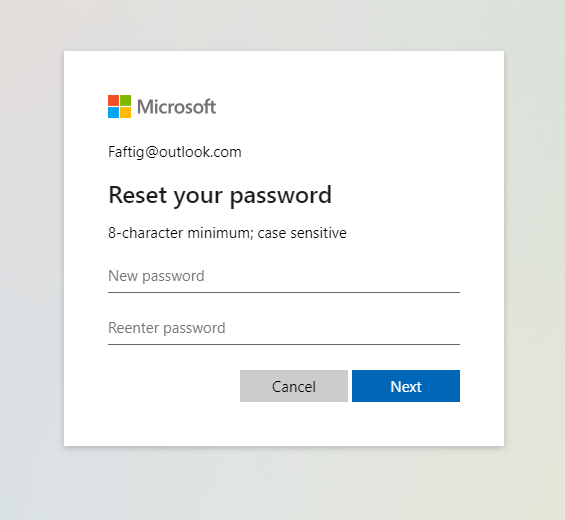The width and height of the screenshot is (565, 520).
Task: Click the underline beneath Reenter password field
Action: pos(284,345)
